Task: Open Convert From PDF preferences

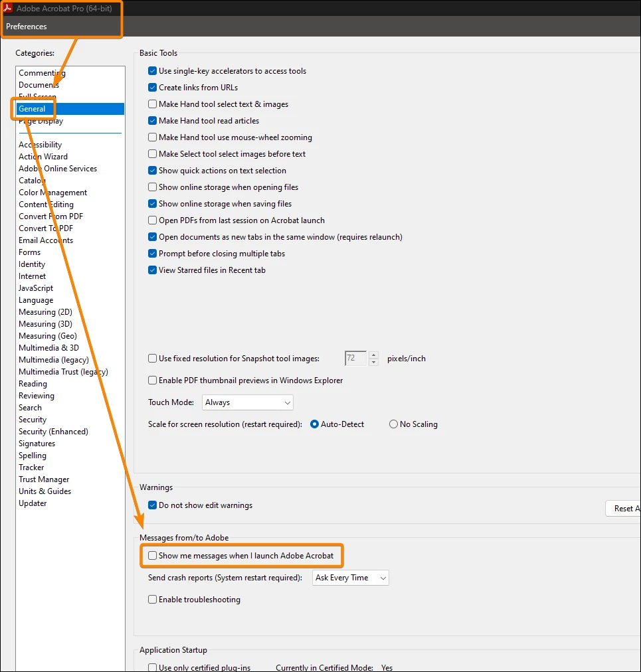Action: [x=50, y=216]
